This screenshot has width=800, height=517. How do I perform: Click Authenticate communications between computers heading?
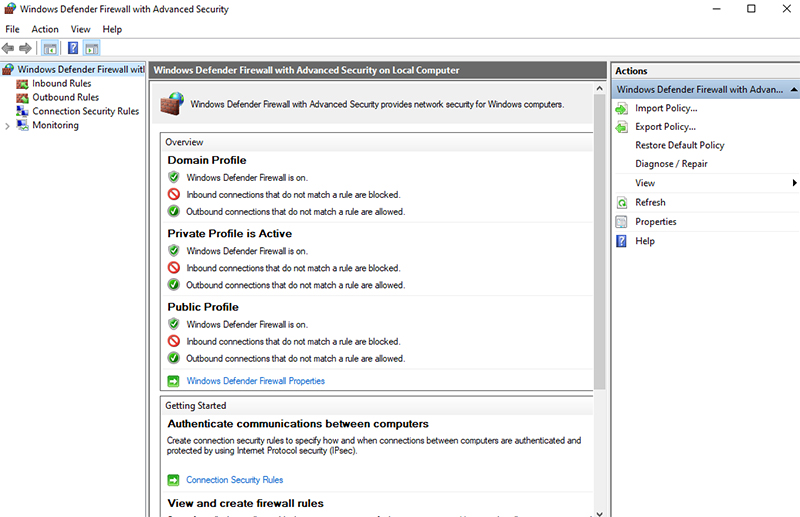pyautogui.click(x=298, y=424)
